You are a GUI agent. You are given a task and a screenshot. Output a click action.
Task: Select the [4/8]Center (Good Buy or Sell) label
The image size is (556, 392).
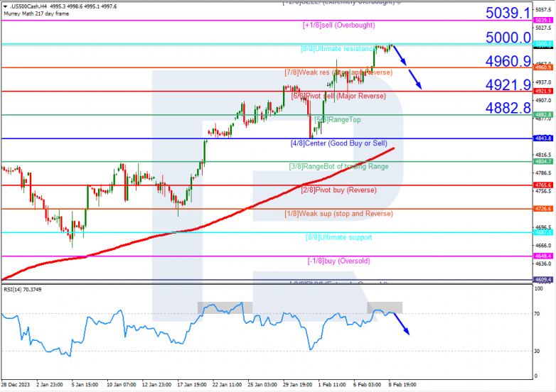pyautogui.click(x=338, y=143)
